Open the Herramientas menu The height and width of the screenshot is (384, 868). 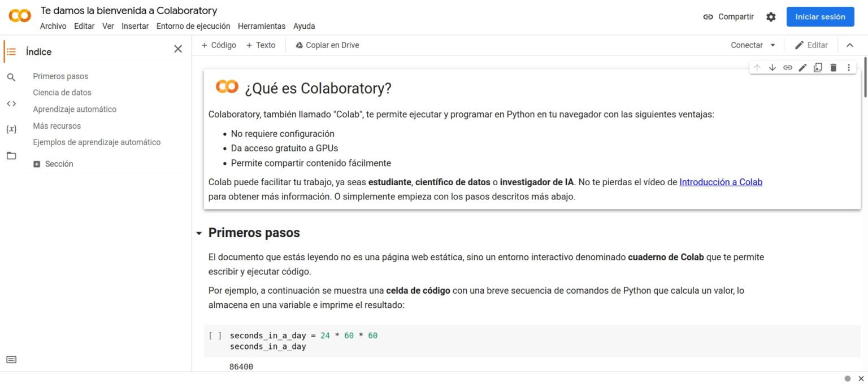pyautogui.click(x=262, y=26)
